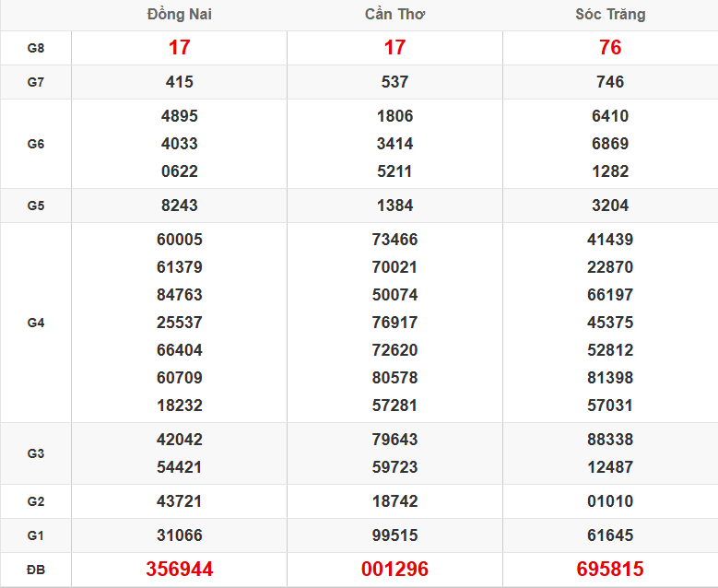
Task: Open the Cần Thơ province header
Action: pyautogui.click(x=394, y=15)
